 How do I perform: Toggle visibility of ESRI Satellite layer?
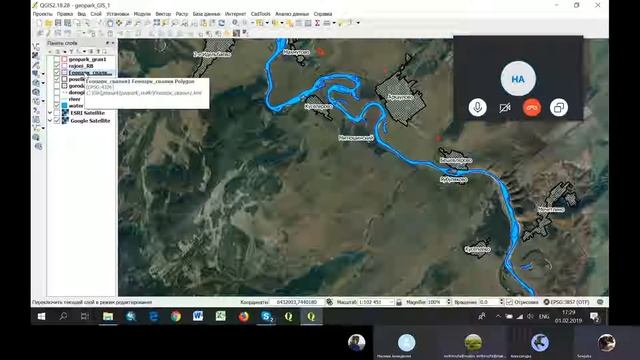[57, 113]
